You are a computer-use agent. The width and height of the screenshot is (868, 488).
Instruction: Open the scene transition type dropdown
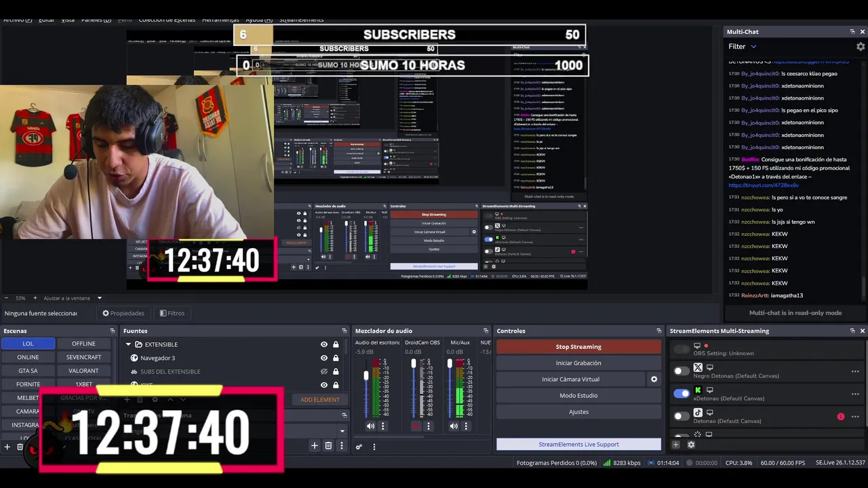click(x=342, y=430)
